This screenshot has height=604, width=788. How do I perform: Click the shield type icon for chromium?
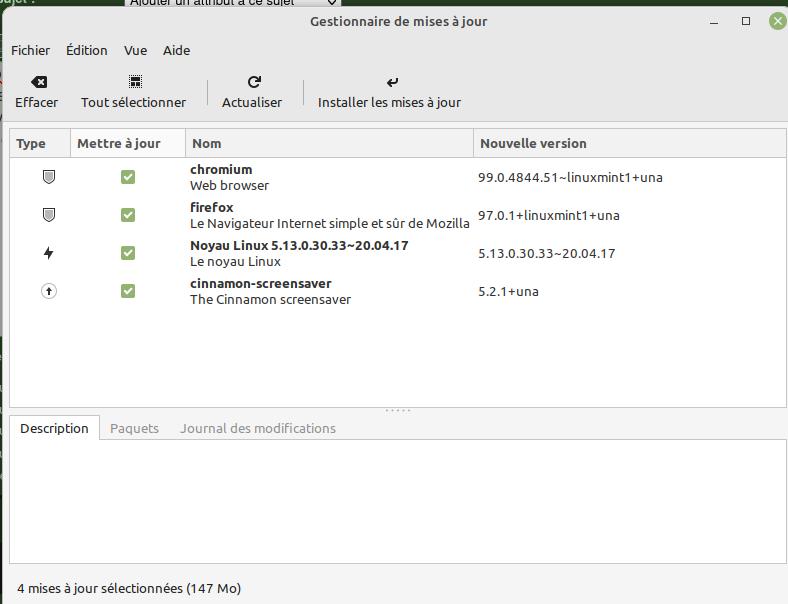[x=48, y=177]
